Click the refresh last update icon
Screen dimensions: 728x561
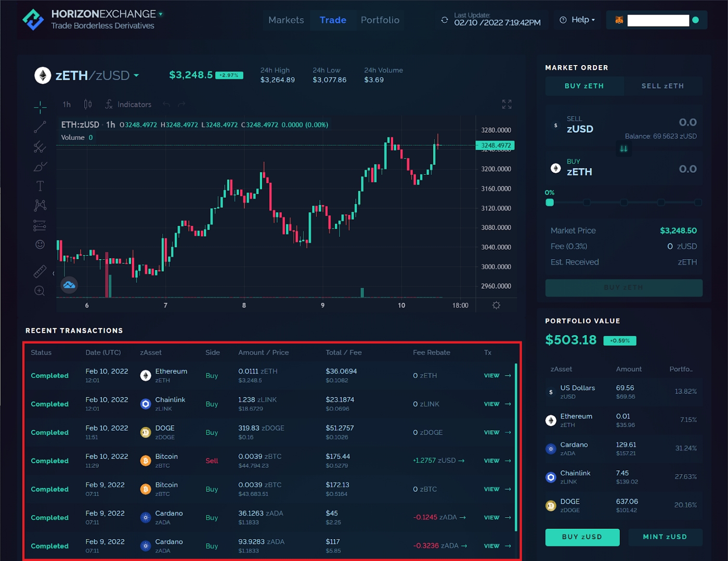pyautogui.click(x=445, y=20)
